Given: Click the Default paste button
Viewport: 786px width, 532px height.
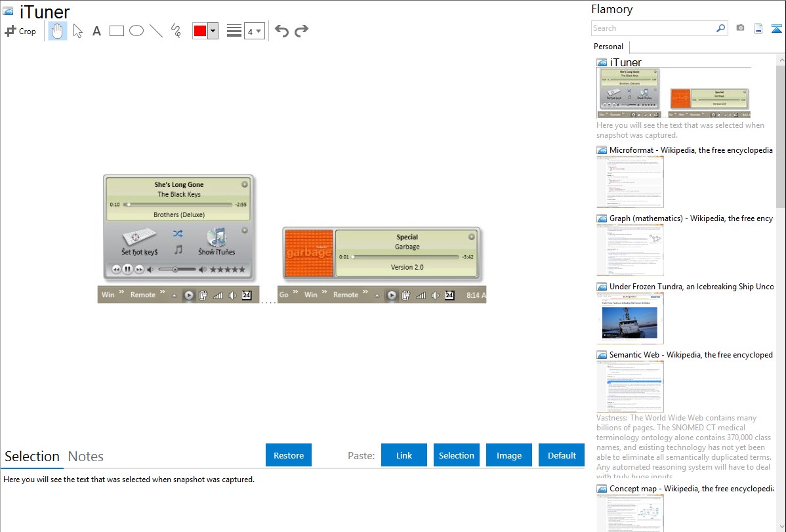Looking at the screenshot, I should tap(562, 455).
